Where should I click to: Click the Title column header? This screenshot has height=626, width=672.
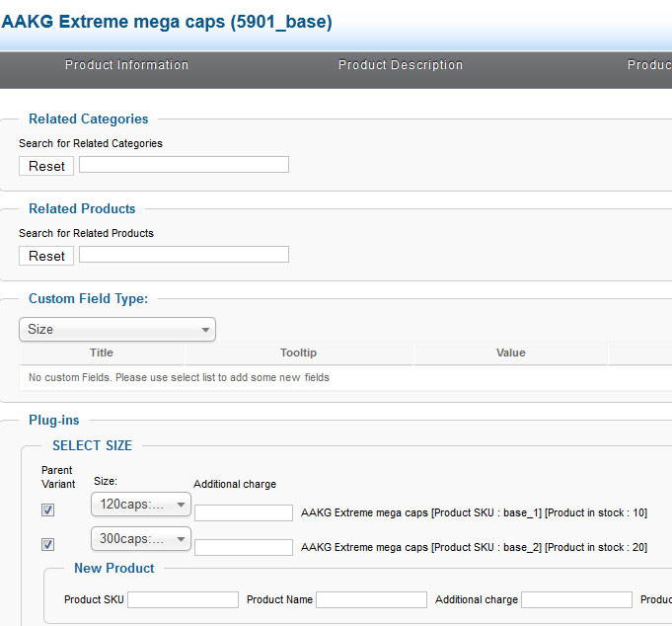point(102,352)
